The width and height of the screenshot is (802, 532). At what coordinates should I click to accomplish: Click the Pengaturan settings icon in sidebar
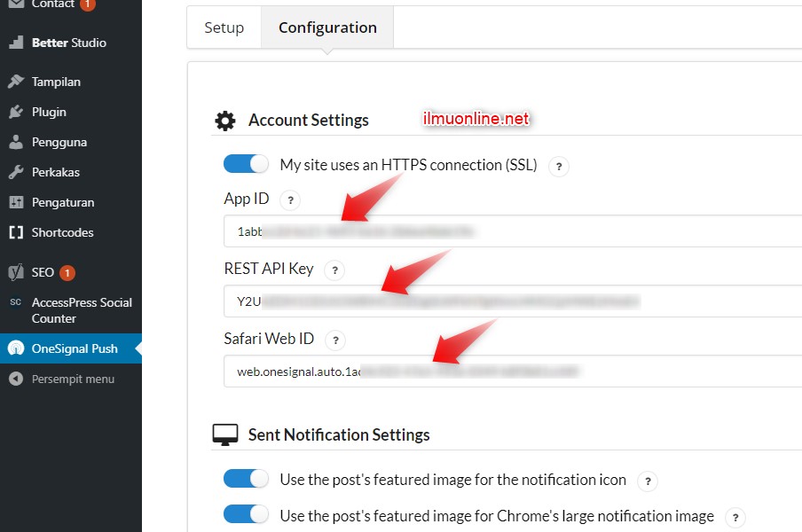click(x=15, y=202)
